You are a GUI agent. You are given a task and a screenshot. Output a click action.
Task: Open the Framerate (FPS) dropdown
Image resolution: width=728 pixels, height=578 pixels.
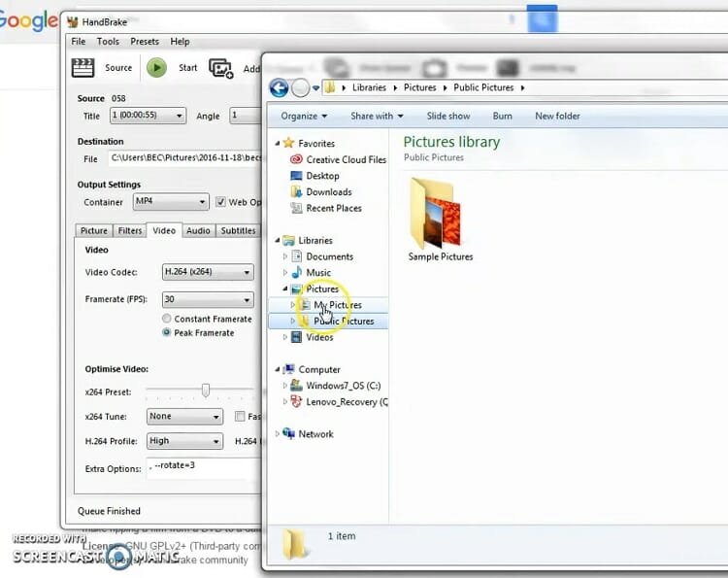coord(208,300)
